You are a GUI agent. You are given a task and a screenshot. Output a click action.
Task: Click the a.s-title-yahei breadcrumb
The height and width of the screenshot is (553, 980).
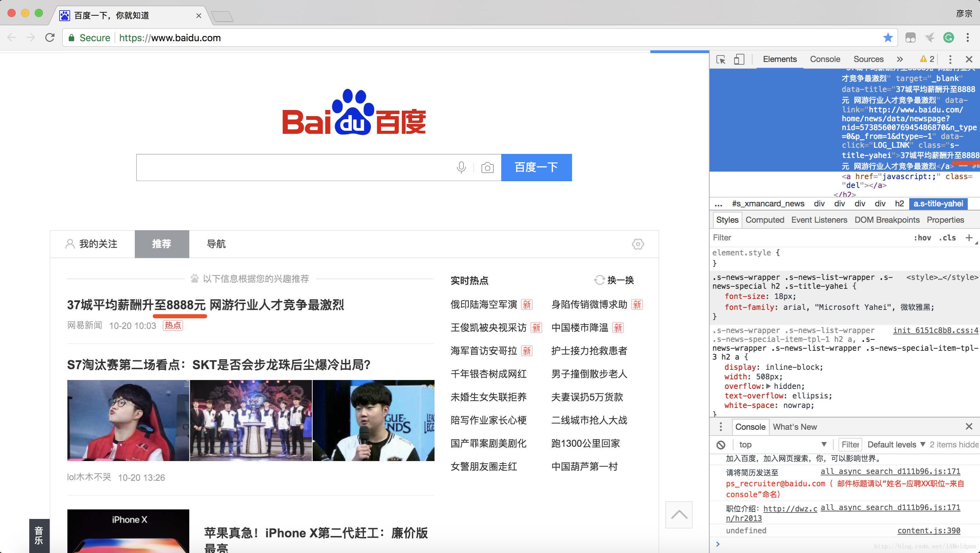(938, 204)
